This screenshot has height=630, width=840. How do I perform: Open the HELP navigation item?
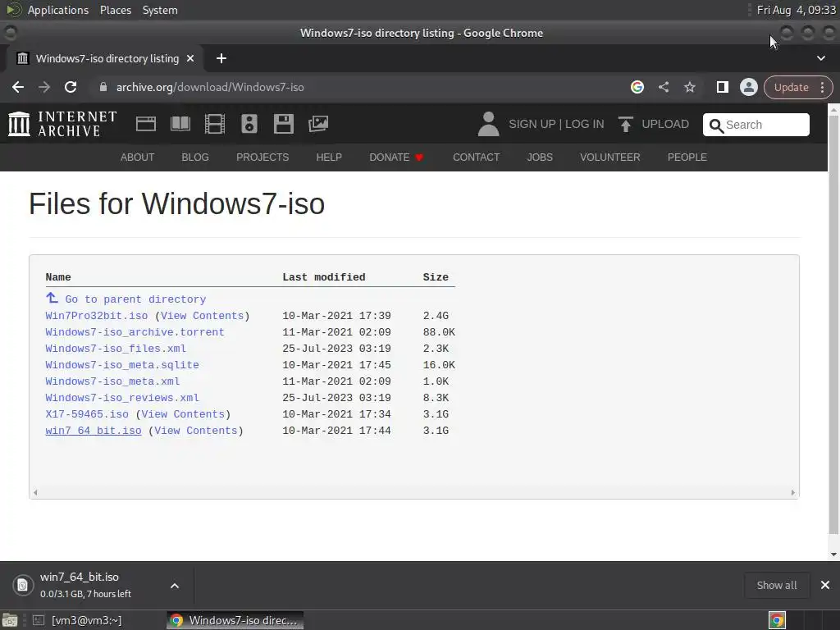point(329,157)
